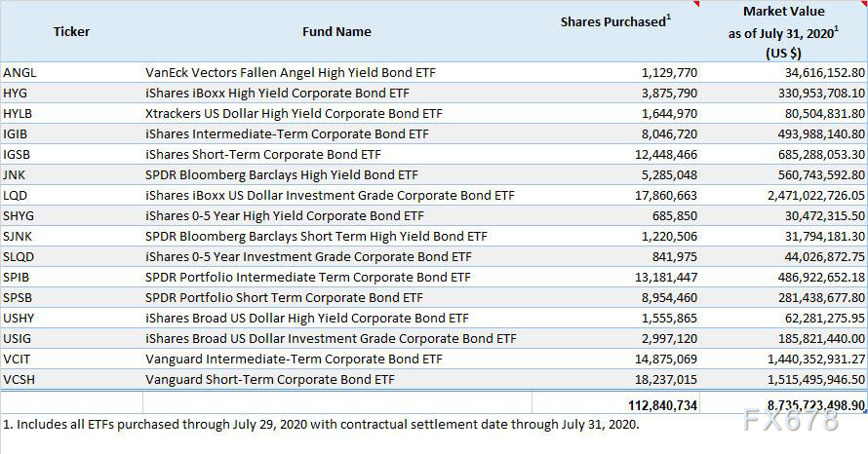Click the LQD ticker cell
Screen dimensions: 868x454
tap(71, 195)
